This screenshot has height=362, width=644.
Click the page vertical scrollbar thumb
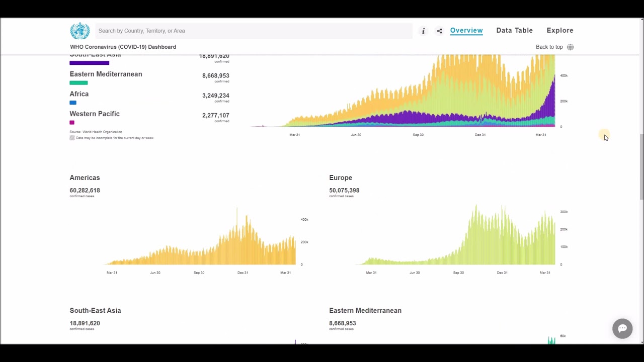[641, 167]
